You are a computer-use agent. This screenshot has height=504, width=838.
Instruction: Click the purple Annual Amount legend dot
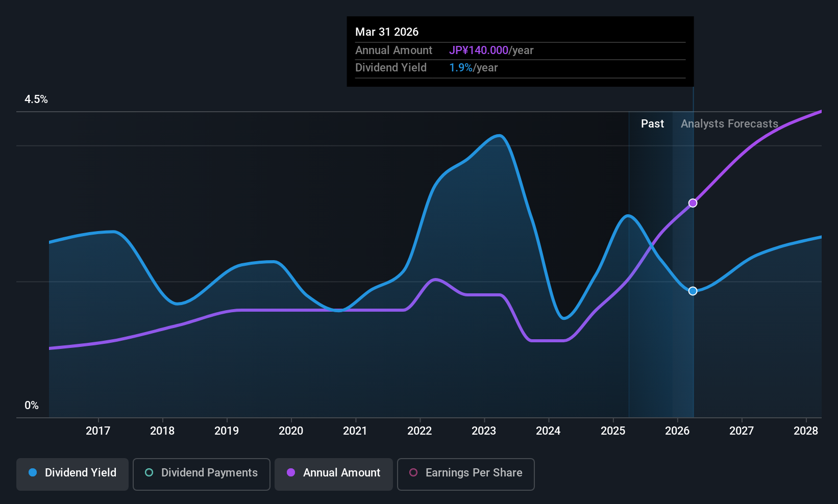point(291,473)
